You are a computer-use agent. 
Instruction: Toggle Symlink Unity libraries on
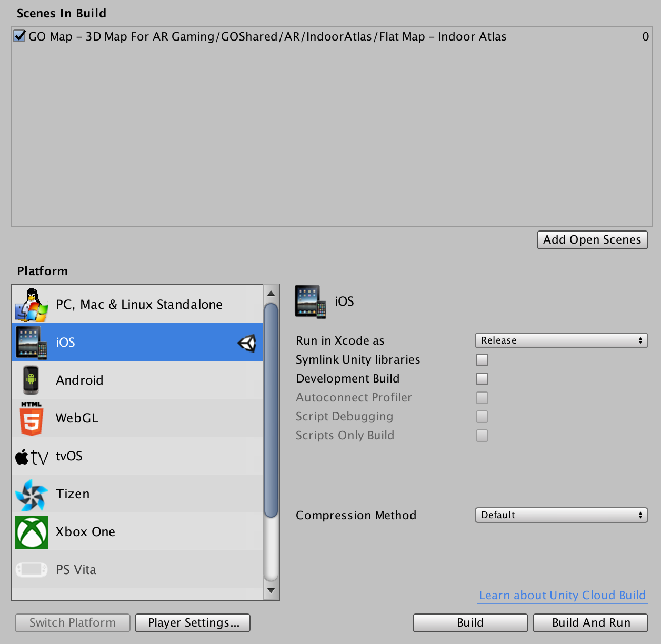pos(482,359)
